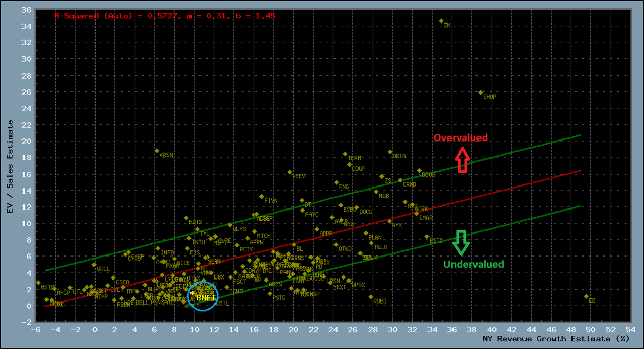Viewport: 644px width, 349px height.
Task: Click the "AMZN" ticker label
Action: [275, 284]
